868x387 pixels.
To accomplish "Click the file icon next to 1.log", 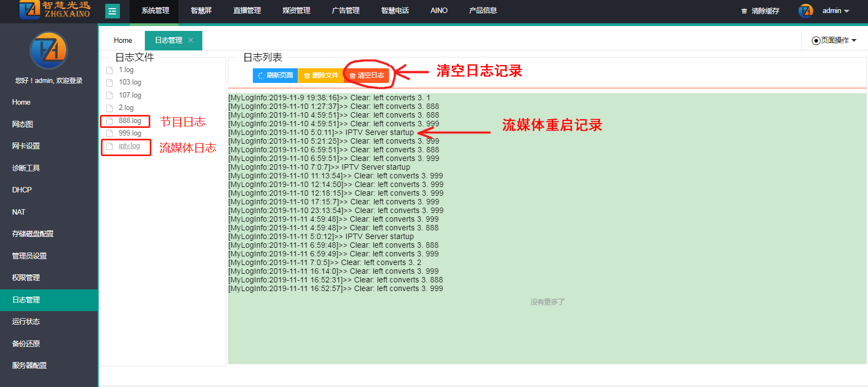I will (110, 70).
